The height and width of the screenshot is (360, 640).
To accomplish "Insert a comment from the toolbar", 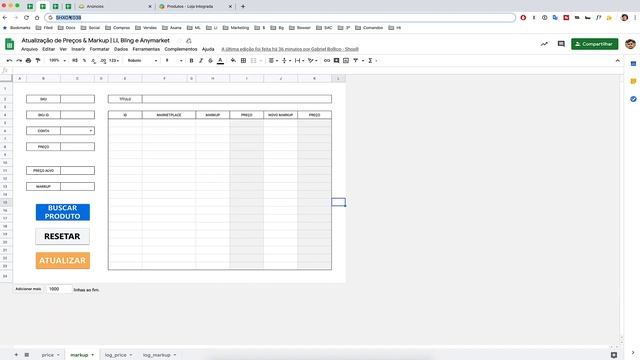I will point(336,60).
